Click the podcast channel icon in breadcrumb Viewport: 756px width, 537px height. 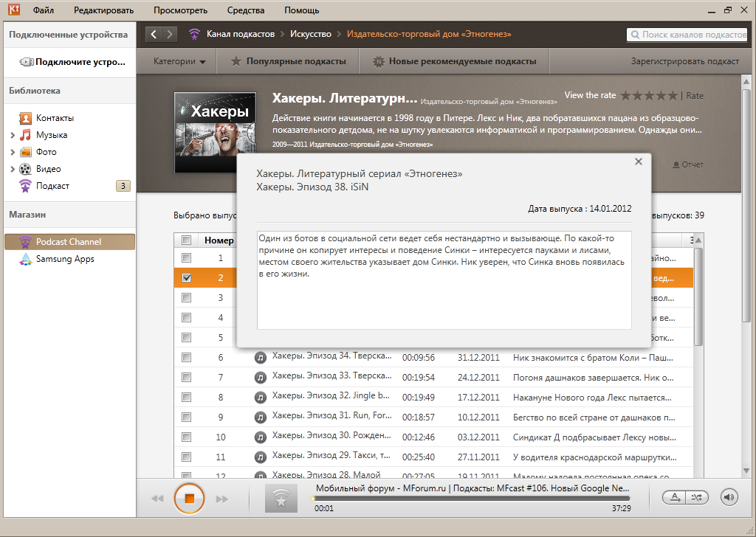click(x=194, y=34)
